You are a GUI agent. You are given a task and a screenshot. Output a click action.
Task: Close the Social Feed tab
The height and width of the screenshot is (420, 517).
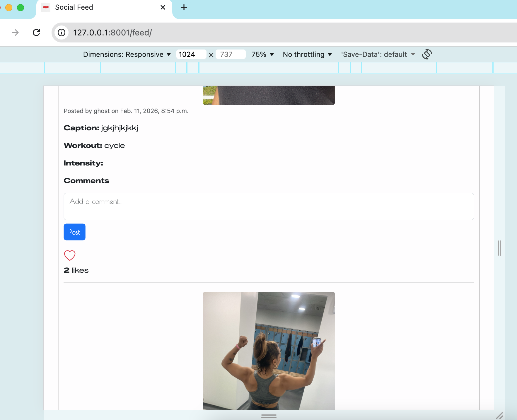[163, 7]
